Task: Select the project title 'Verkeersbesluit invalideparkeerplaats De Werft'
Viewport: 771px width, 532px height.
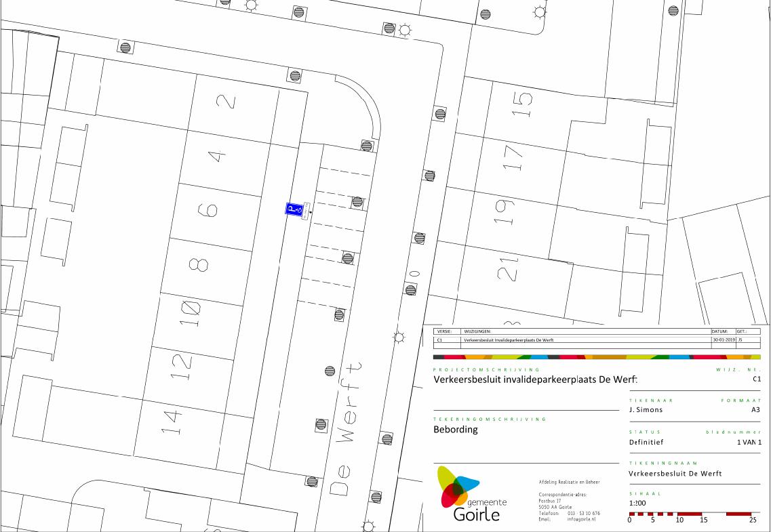Action: click(535, 380)
